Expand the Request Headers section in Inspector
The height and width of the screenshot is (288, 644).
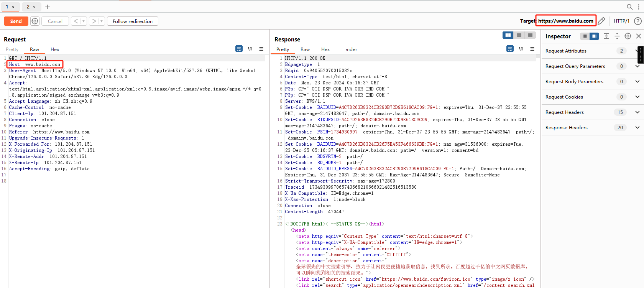[x=637, y=112]
